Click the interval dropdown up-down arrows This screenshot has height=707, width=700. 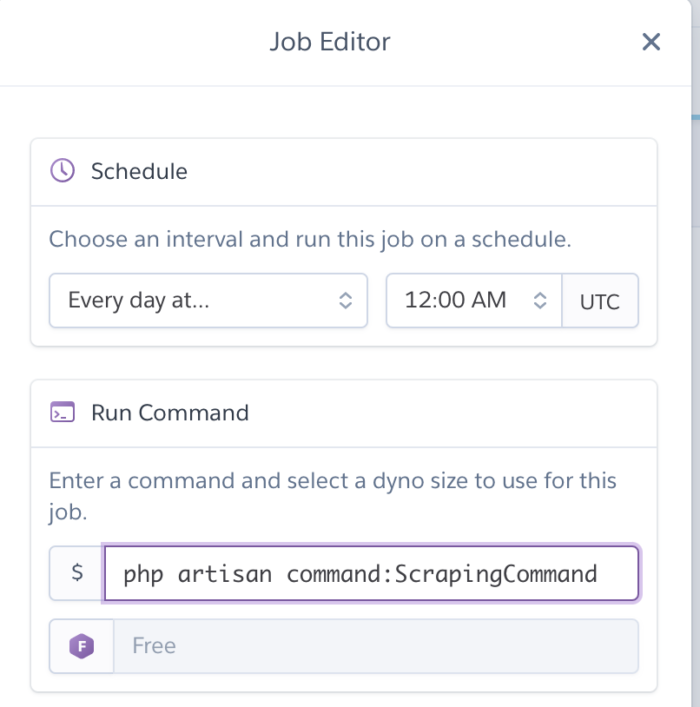tap(345, 300)
